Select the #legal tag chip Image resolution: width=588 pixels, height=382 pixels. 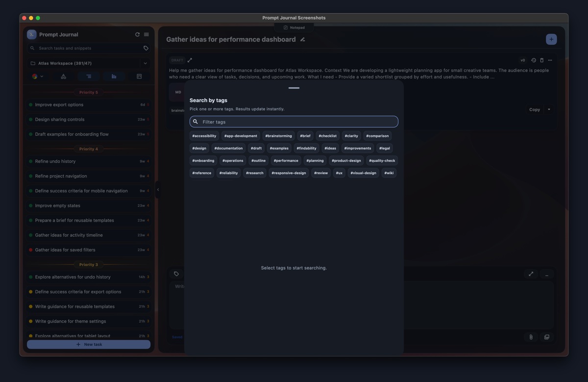(385, 148)
